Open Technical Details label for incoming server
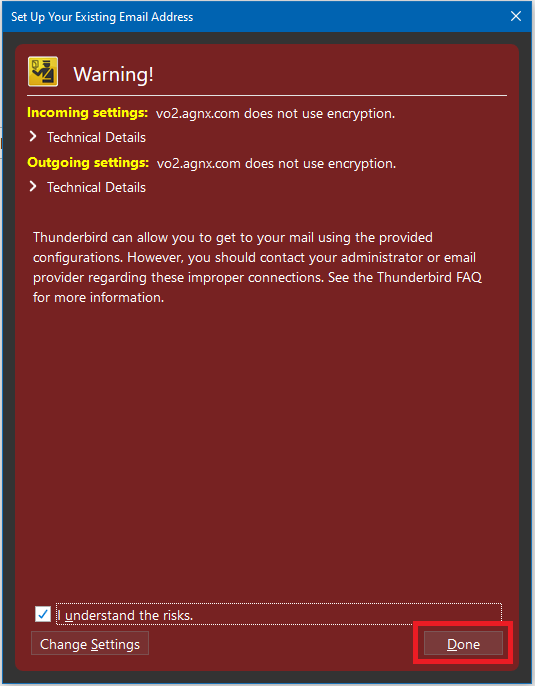Viewport: 535px width, 686px height. point(96,137)
